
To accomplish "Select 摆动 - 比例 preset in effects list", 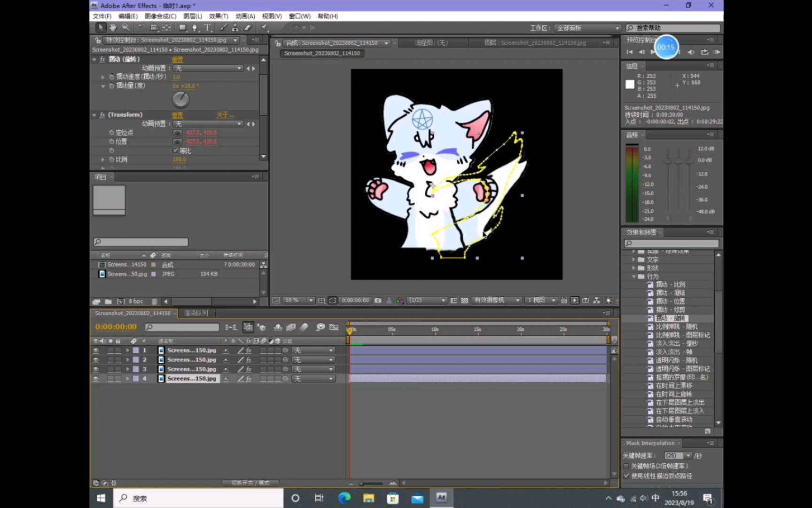I will [x=671, y=285].
